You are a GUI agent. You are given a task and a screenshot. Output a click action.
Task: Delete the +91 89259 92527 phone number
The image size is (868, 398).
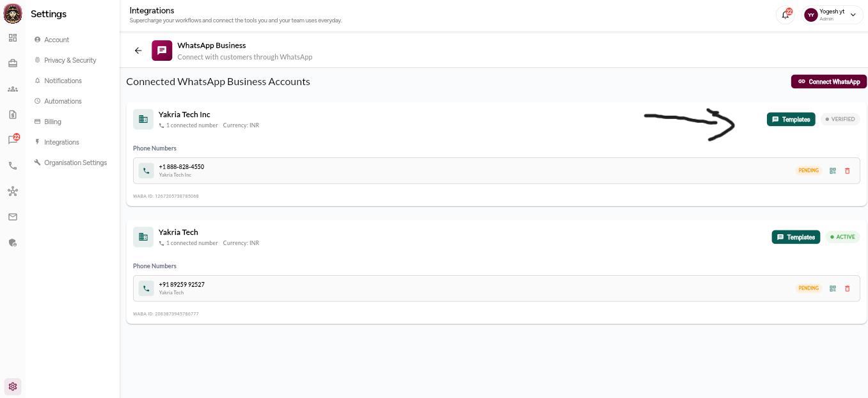pyautogui.click(x=848, y=289)
